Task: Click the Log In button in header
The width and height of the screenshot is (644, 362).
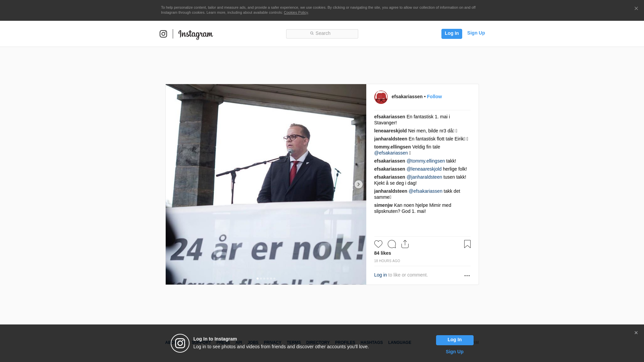Action: click(x=452, y=34)
